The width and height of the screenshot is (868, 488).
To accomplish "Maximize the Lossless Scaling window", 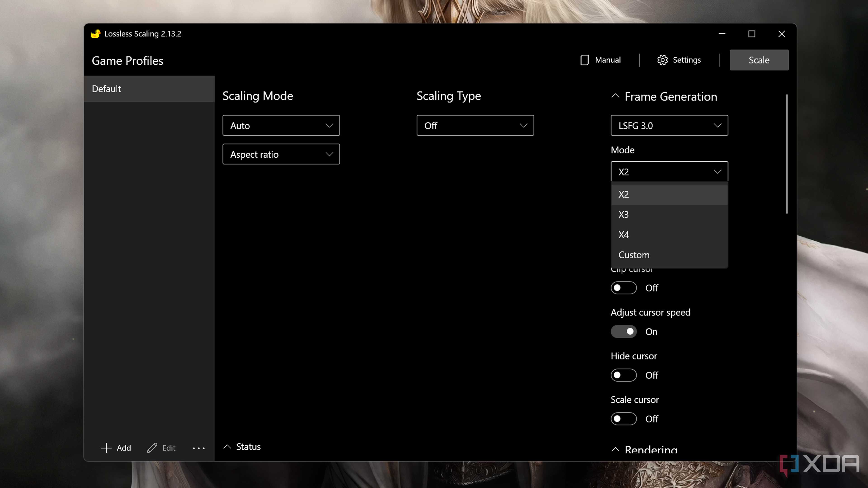I will click(752, 34).
